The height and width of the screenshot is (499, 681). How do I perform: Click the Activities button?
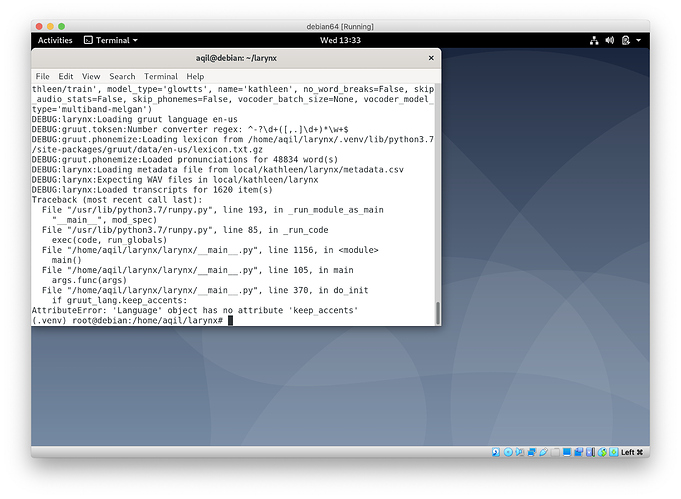tap(55, 40)
